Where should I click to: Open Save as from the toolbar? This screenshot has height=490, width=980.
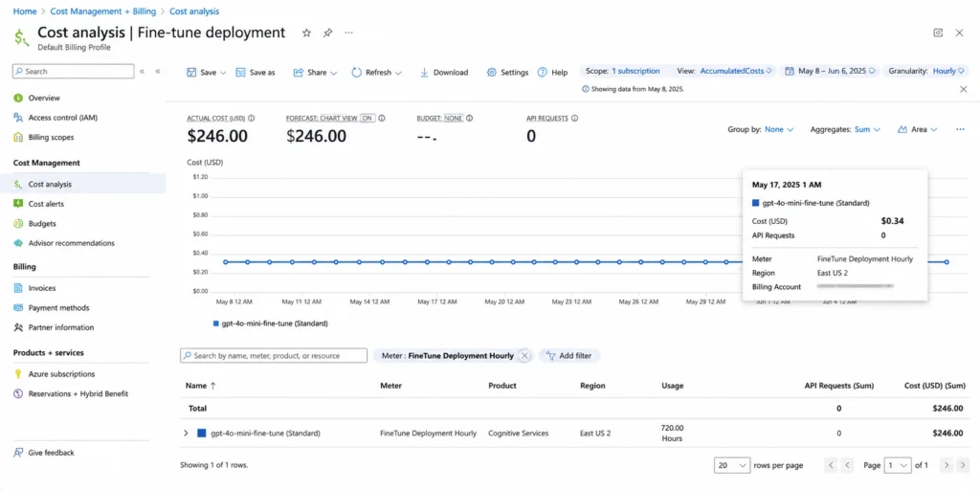click(x=255, y=73)
